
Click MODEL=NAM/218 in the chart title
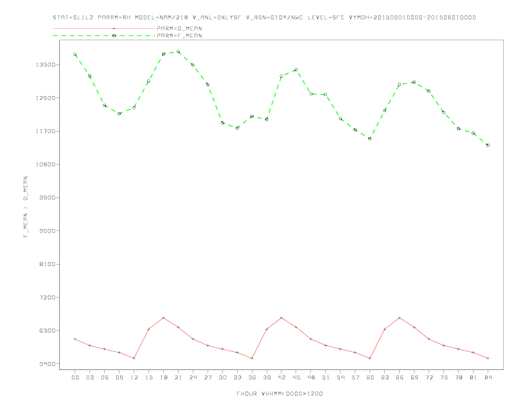[x=161, y=17]
